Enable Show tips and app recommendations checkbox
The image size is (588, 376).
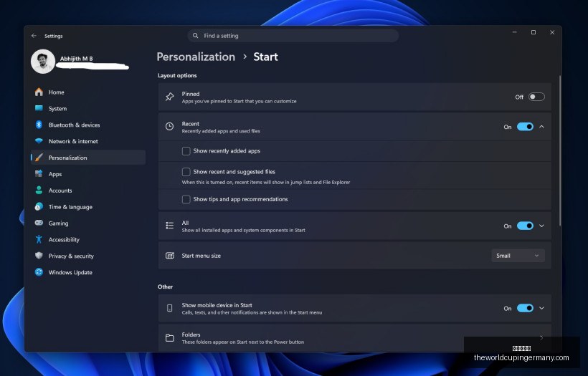click(x=186, y=199)
